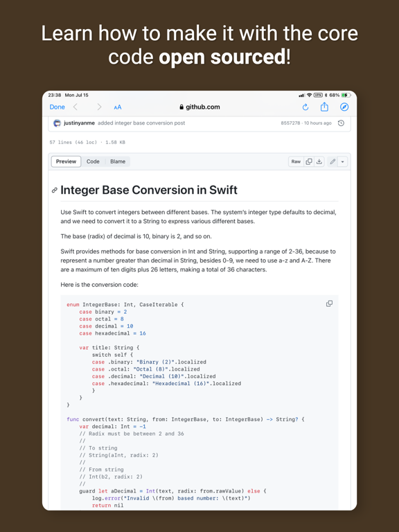Download the raw file icon
Screen dimensions: 399x532
pos(319,161)
